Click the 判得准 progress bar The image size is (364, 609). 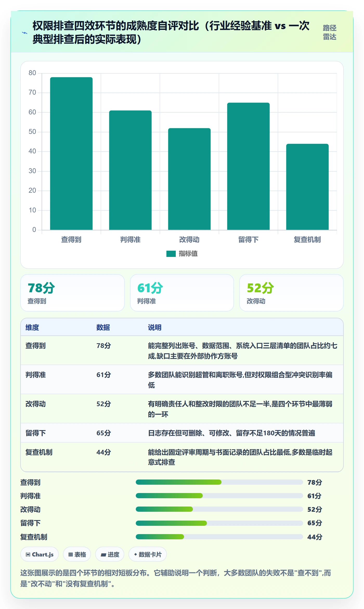click(x=219, y=496)
